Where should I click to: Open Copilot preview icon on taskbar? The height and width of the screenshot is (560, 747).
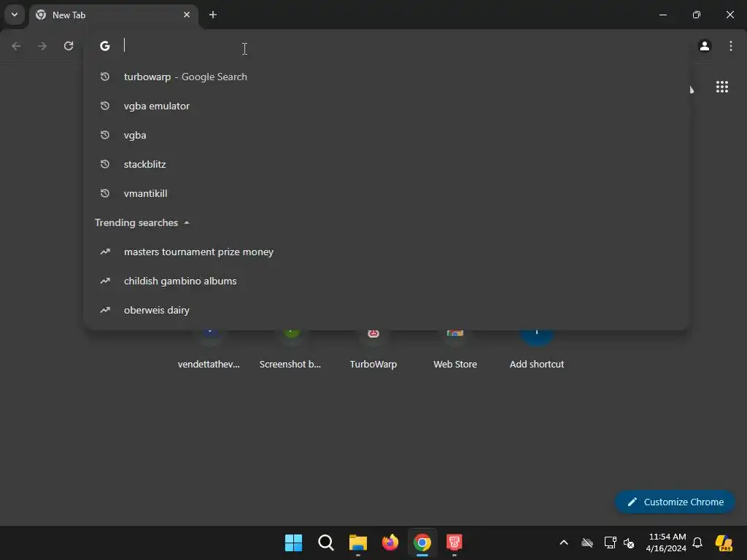point(724,542)
